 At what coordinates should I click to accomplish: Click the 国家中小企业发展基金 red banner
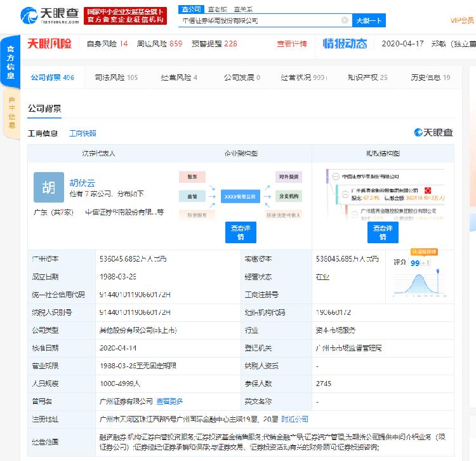click(x=126, y=16)
